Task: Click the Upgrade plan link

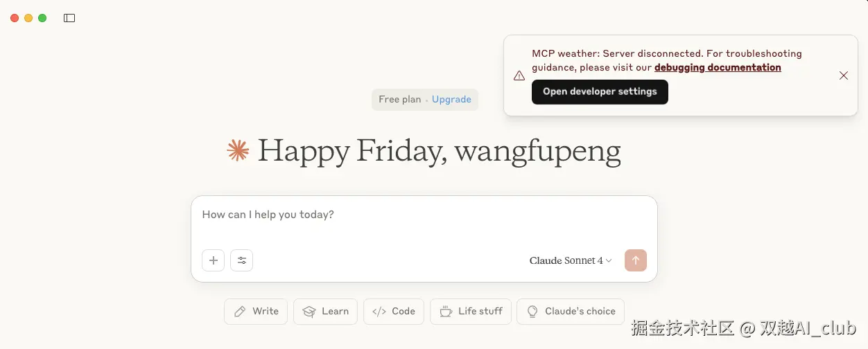Action: click(x=451, y=99)
